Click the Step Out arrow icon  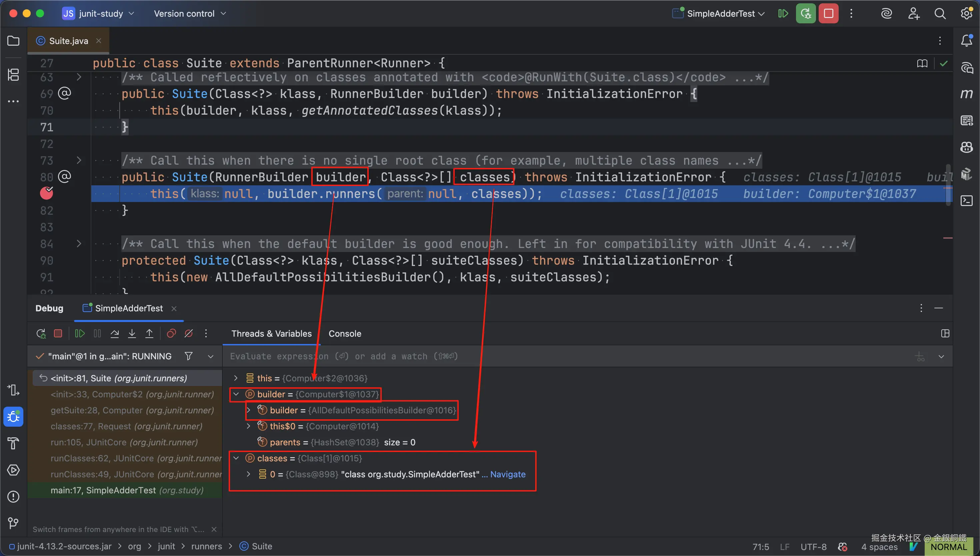[x=149, y=333]
